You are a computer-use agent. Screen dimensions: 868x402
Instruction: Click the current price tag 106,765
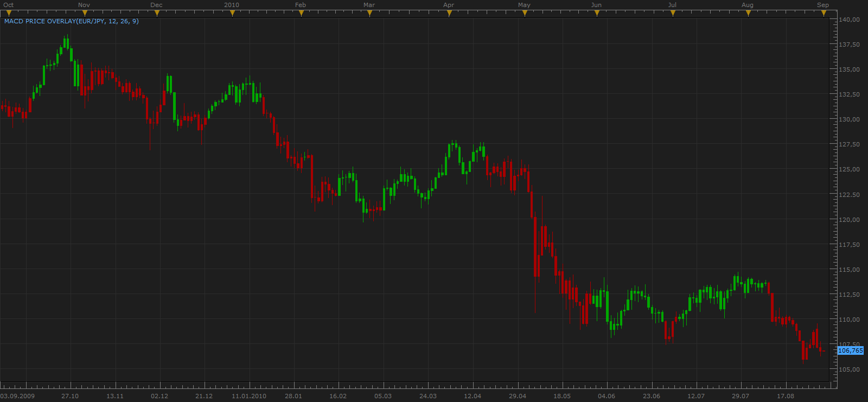click(x=851, y=350)
